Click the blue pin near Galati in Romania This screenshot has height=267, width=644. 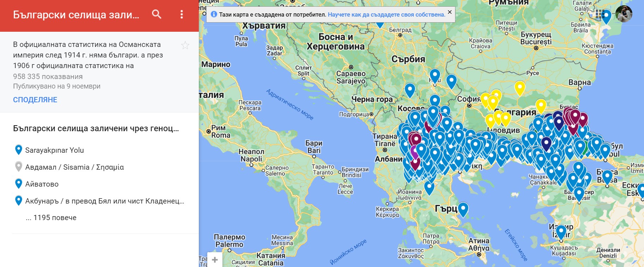pyautogui.click(x=606, y=16)
